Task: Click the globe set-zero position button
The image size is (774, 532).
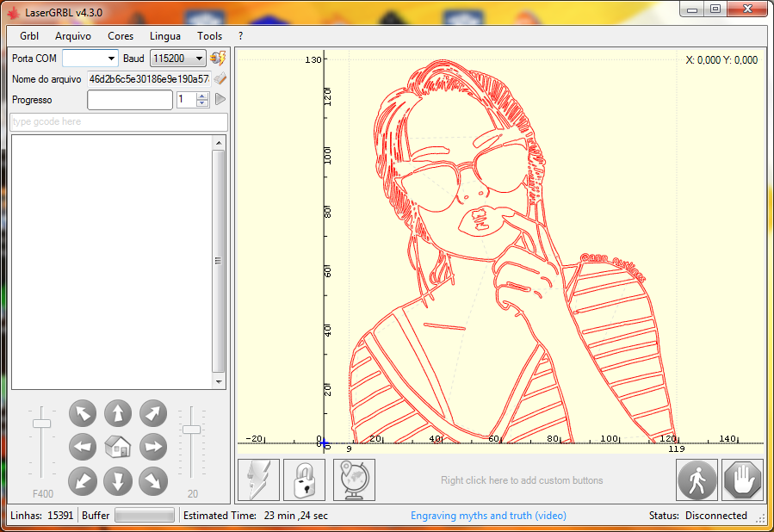Action: (354, 479)
